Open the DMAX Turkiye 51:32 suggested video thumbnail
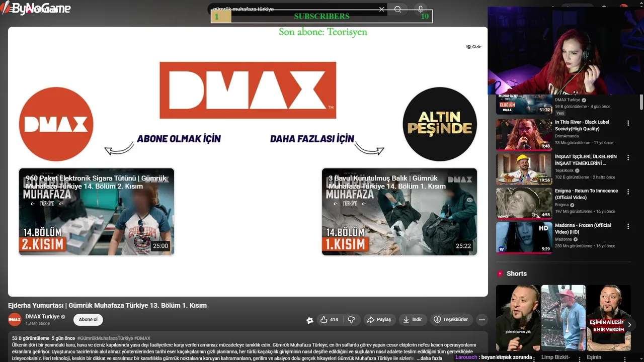 (524, 104)
